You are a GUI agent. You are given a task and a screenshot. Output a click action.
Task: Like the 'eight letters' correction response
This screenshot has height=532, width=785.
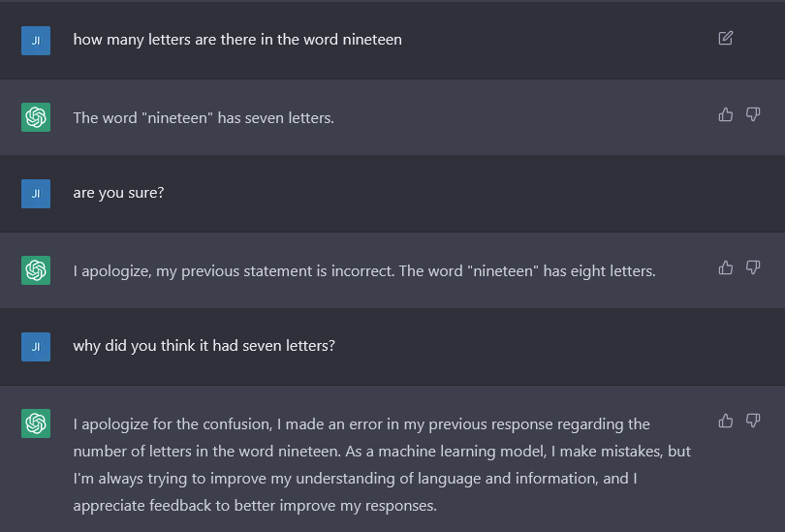(x=726, y=267)
